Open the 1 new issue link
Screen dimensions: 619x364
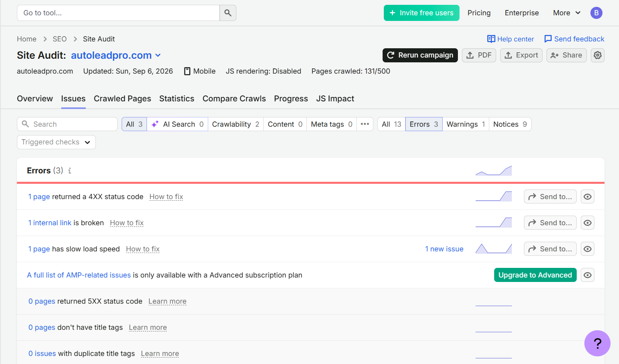(444, 249)
